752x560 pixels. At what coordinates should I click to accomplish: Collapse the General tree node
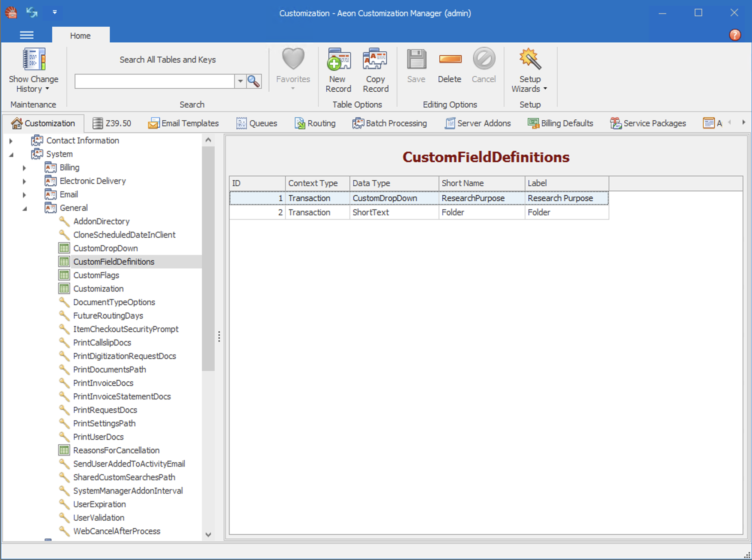pos(24,208)
